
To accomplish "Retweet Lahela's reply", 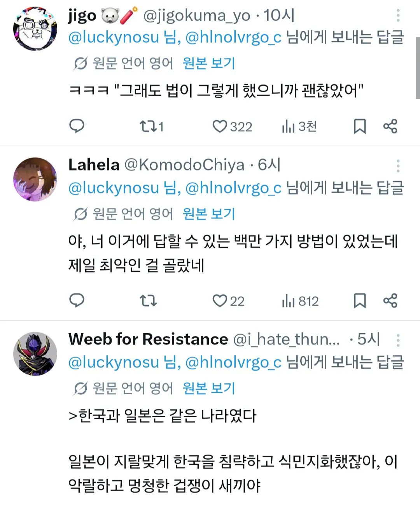I will pos(148,300).
